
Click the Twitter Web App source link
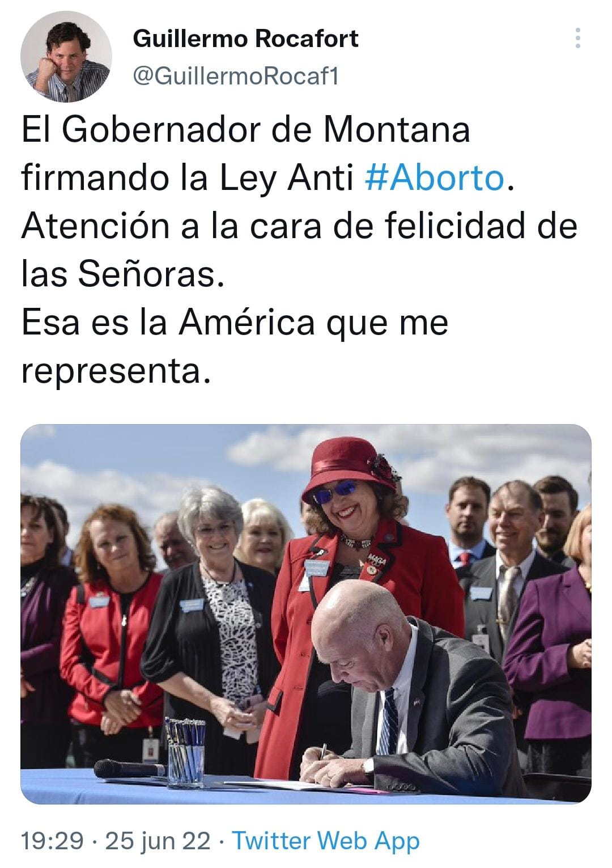click(326, 840)
